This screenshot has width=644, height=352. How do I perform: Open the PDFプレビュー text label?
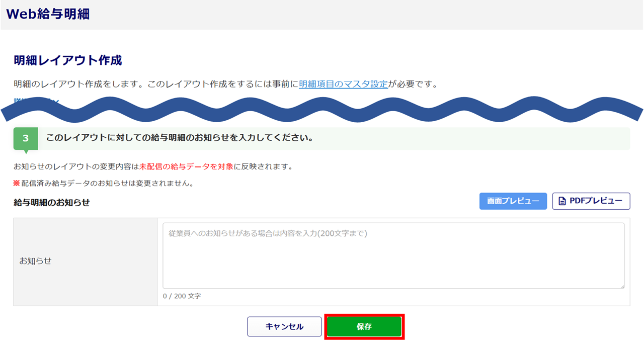tap(596, 201)
